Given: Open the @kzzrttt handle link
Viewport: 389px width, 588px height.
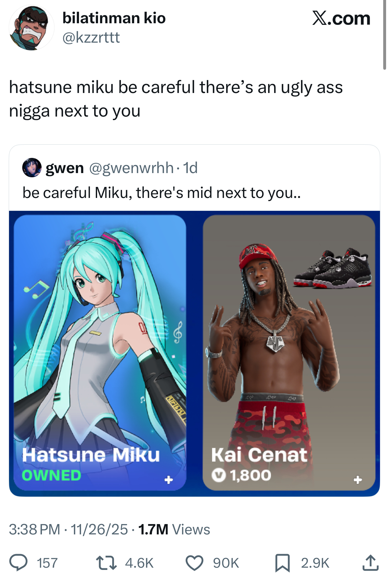Looking at the screenshot, I should click(91, 37).
